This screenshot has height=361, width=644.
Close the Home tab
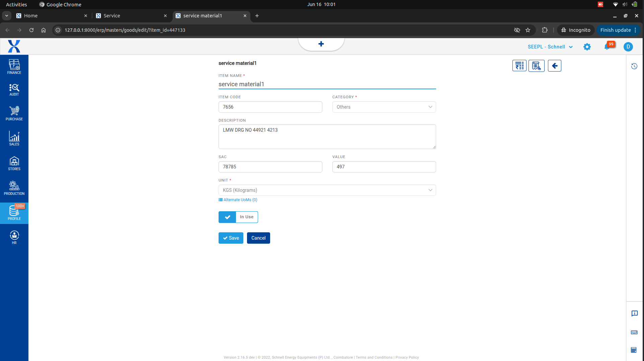pyautogui.click(x=86, y=16)
